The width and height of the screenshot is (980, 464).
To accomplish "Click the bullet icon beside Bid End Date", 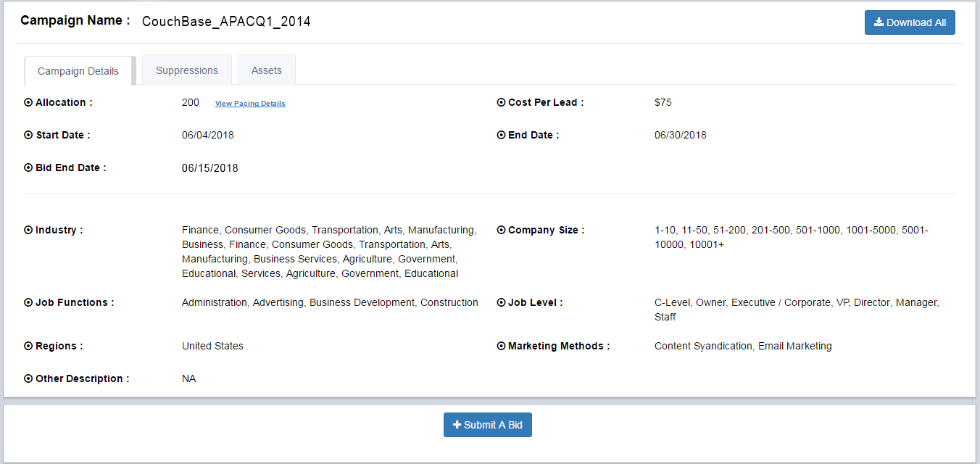I will 28,167.
